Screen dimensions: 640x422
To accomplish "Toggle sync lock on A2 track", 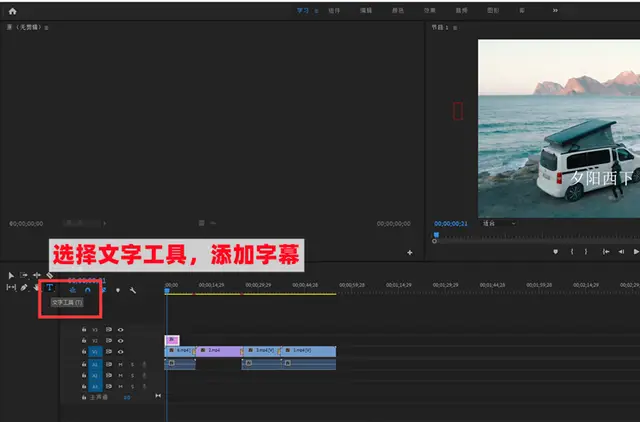I will (x=109, y=375).
